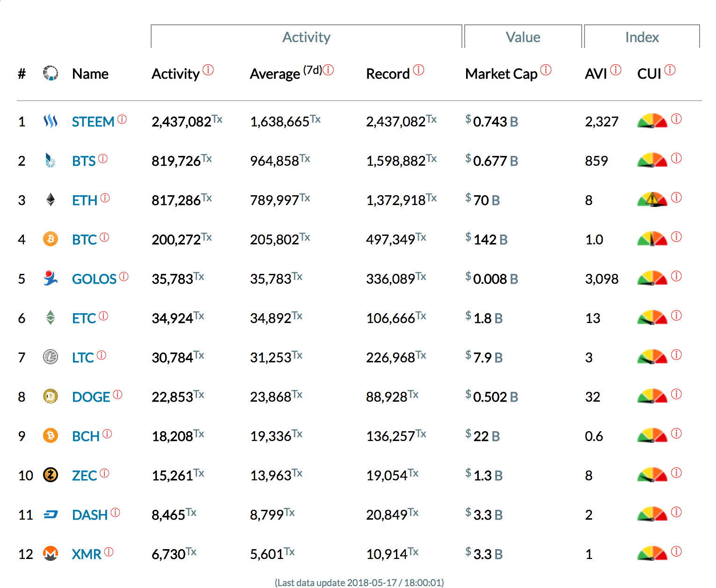Open the GOLOS coin link
This screenshot has height=588, width=716.
(x=94, y=279)
